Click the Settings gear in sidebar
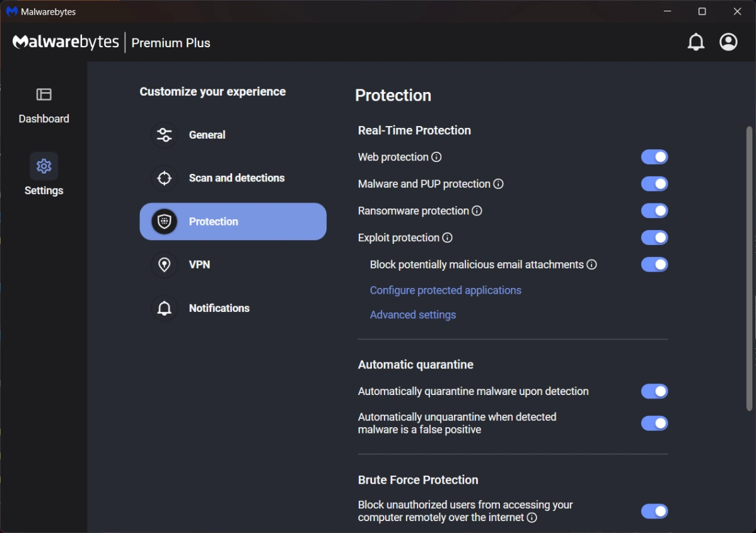 click(x=44, y=166)
